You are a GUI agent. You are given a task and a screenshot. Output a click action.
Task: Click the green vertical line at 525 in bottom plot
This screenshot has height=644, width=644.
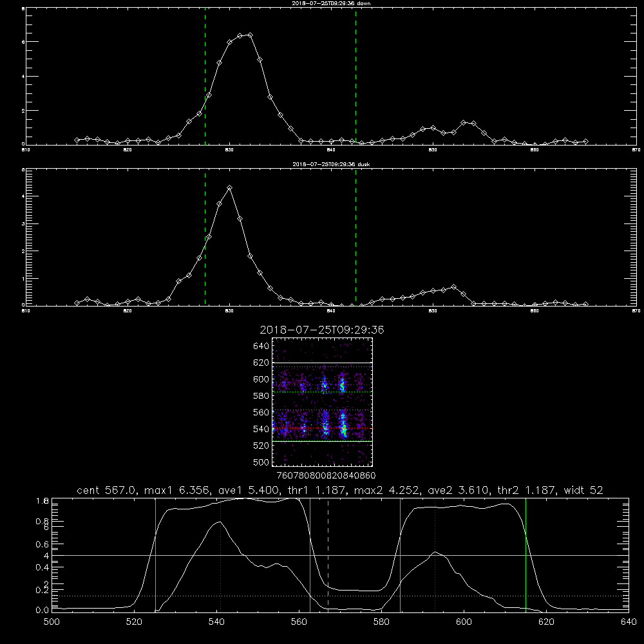(155, 554)
